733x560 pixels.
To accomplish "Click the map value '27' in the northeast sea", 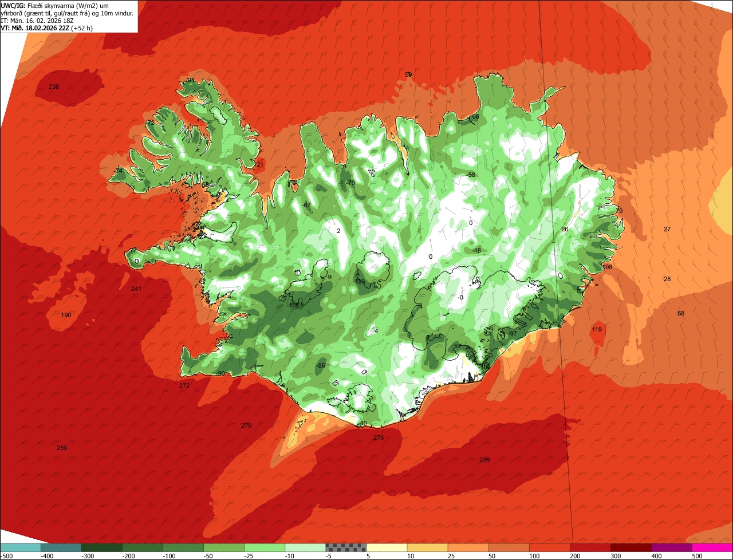I will [667, 229].
